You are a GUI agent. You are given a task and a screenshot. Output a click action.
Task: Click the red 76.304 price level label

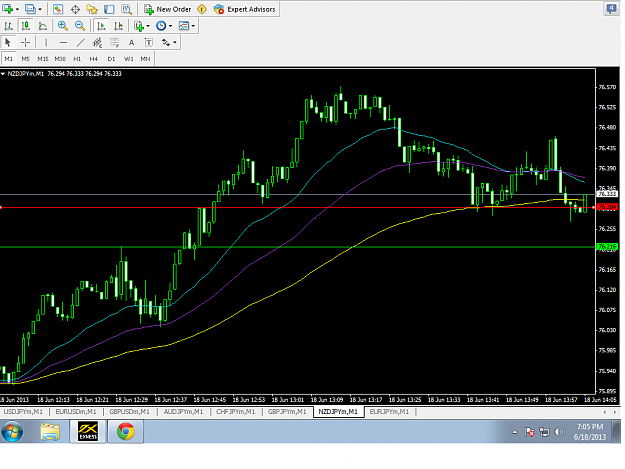607,207
